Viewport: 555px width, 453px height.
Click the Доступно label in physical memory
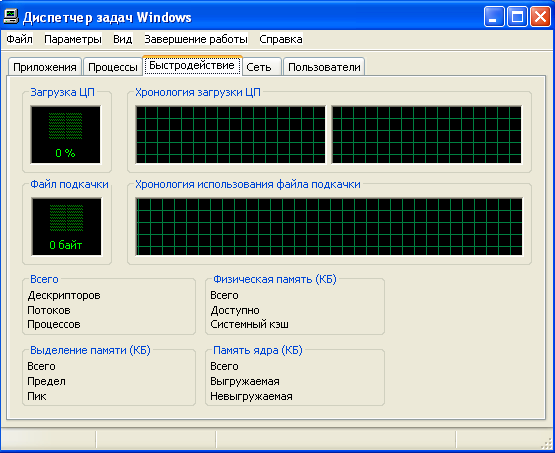click(x=235, y=310)
